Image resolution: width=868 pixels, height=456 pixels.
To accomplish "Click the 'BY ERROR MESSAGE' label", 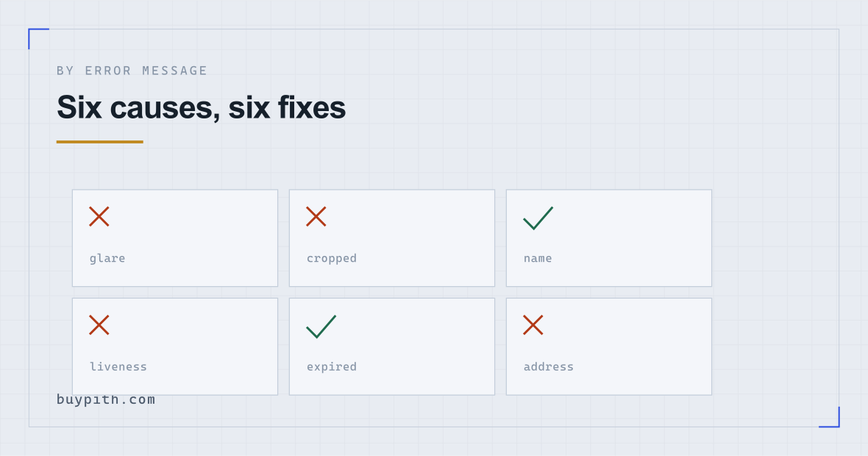I will coord(132,71).
